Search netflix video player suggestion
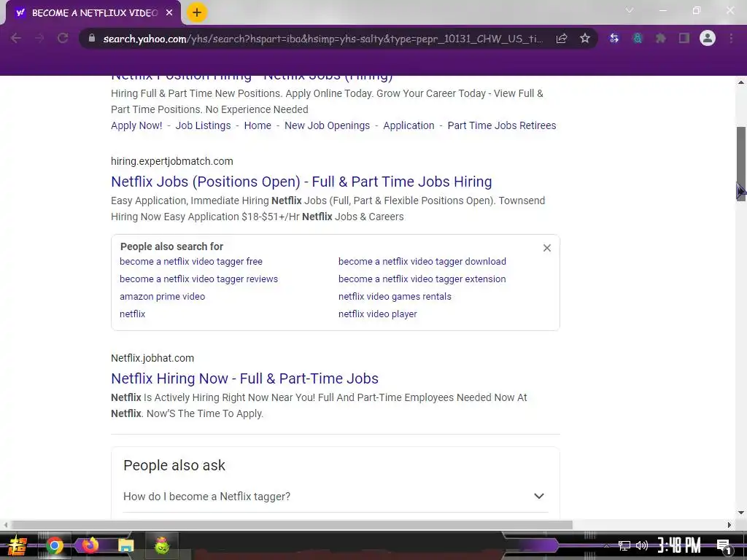This screenshot has width=747, height=560. (378, 314)
